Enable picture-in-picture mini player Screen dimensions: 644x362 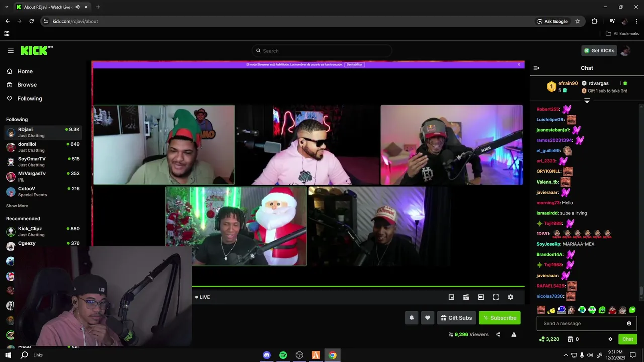pyautogui.click(x=451, y=297)
